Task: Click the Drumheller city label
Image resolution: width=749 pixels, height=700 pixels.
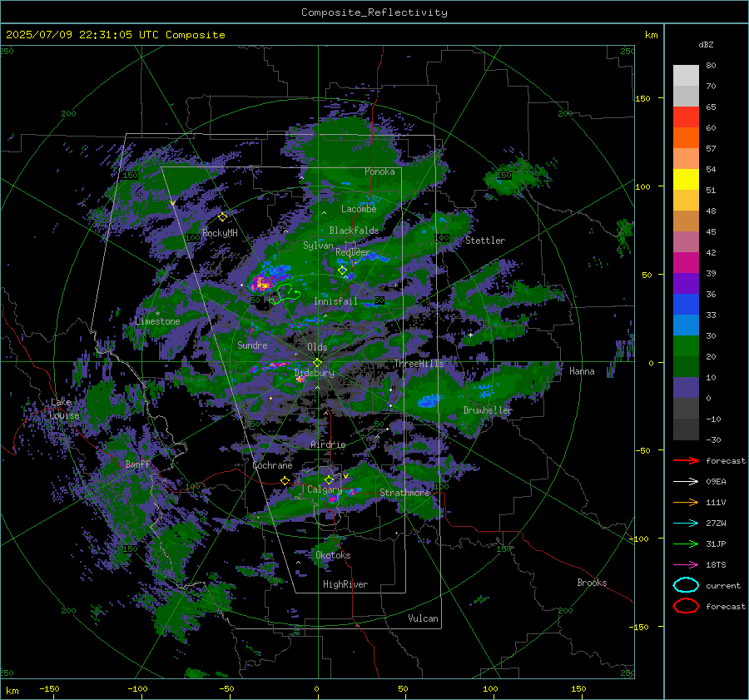Action: (x=488, y=410)
